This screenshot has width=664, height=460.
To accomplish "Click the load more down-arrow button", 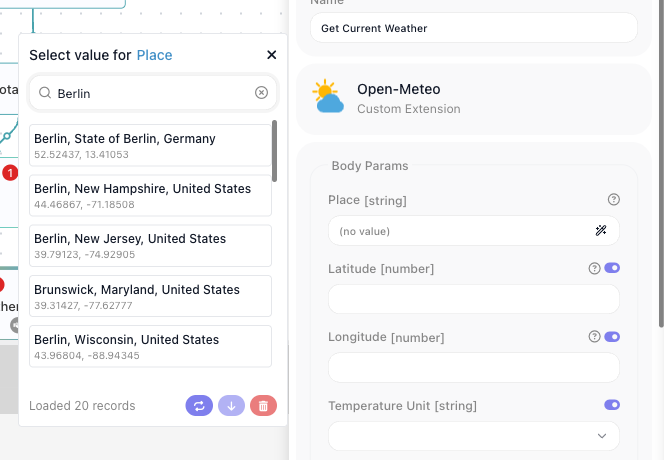I will (231, 406).
